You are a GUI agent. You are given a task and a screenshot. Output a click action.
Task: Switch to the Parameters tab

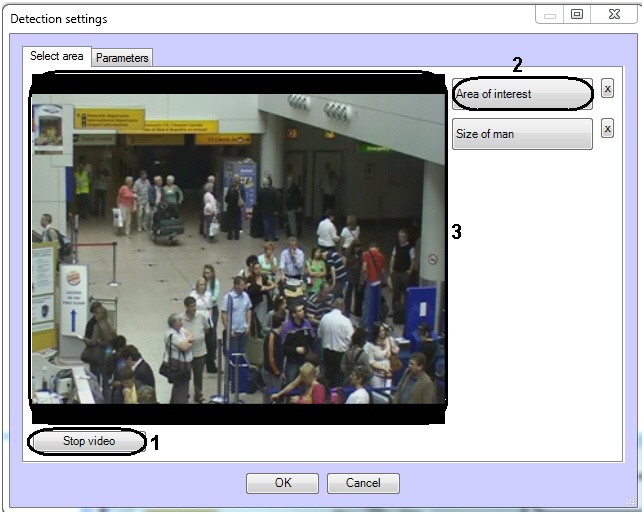pos(122,58)
